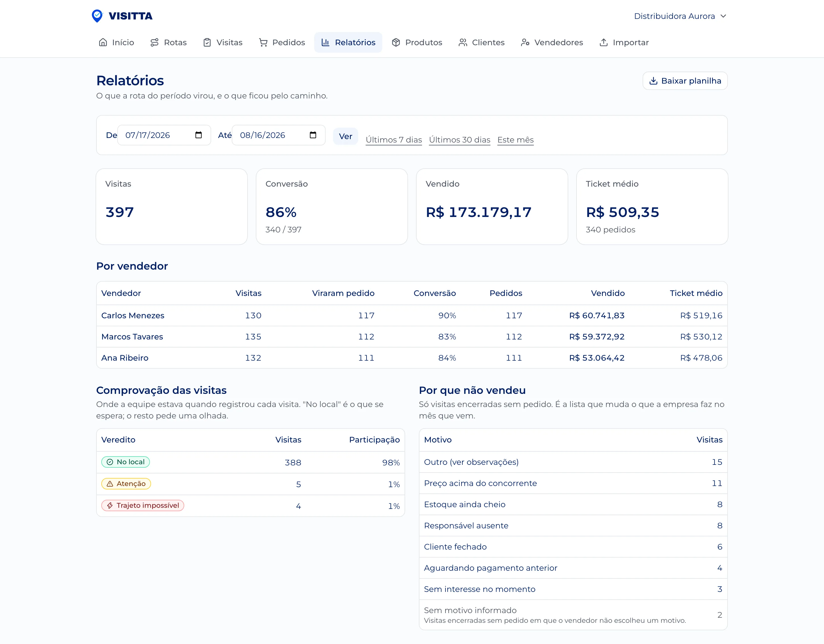This screenshot has width=824, height=644.
Task: Select the Últimos 30 dias shortcut
Action: pyautogui.click(x=459, y=140)
